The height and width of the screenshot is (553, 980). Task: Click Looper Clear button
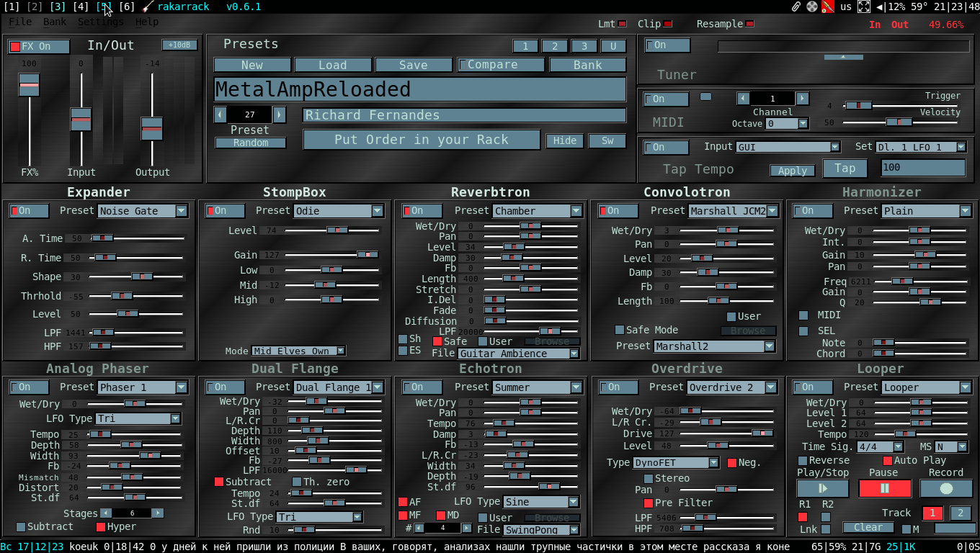[868, 528]
